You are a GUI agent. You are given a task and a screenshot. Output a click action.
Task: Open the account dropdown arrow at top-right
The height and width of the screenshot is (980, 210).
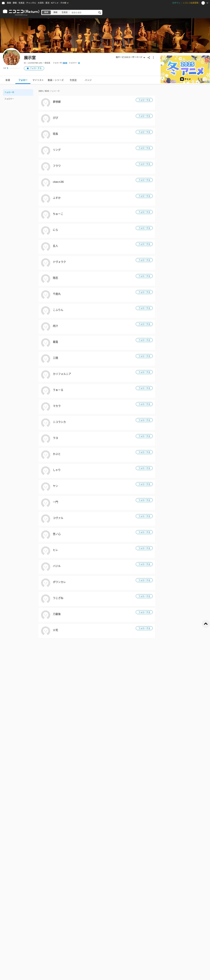coord(207,3)
